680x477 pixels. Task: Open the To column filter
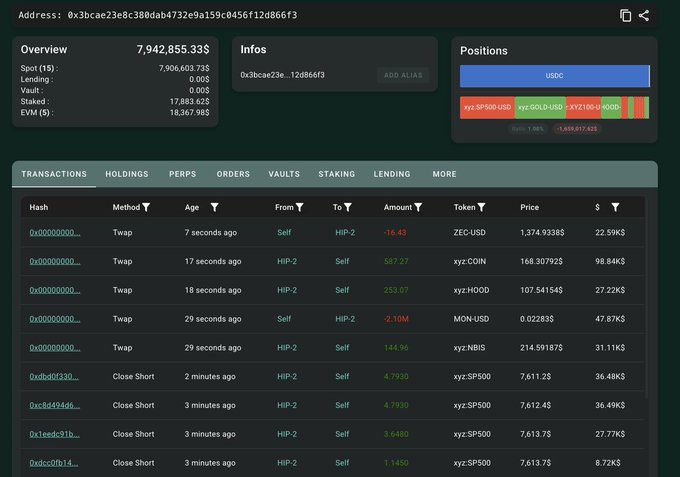[348, 207]
